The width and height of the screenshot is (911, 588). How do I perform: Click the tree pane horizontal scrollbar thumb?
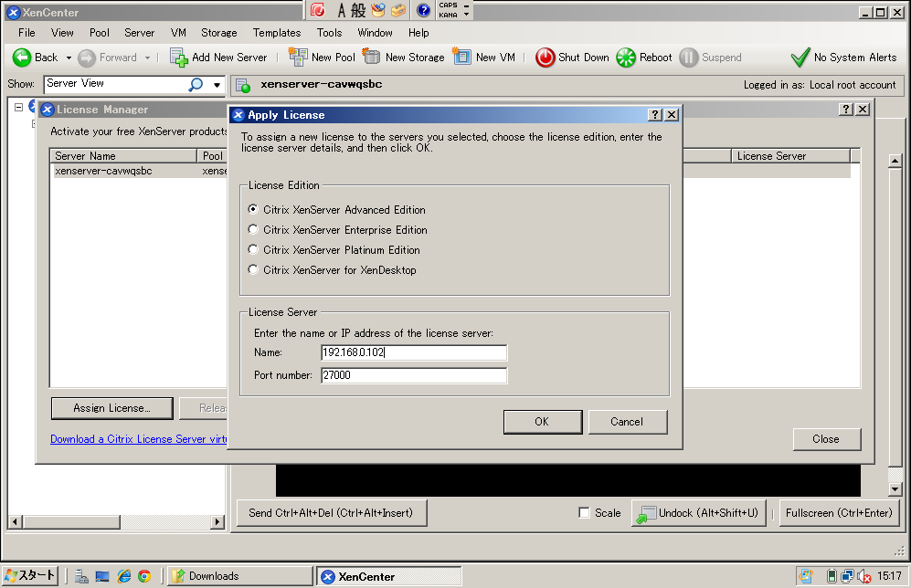[71, 522]
